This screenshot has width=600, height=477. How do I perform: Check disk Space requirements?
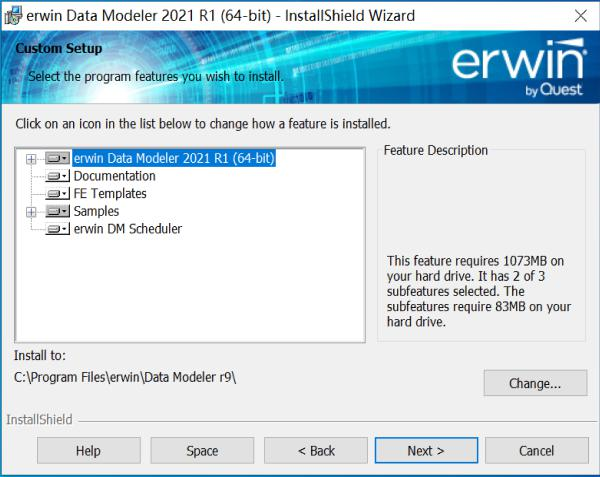tap(202, 451)
